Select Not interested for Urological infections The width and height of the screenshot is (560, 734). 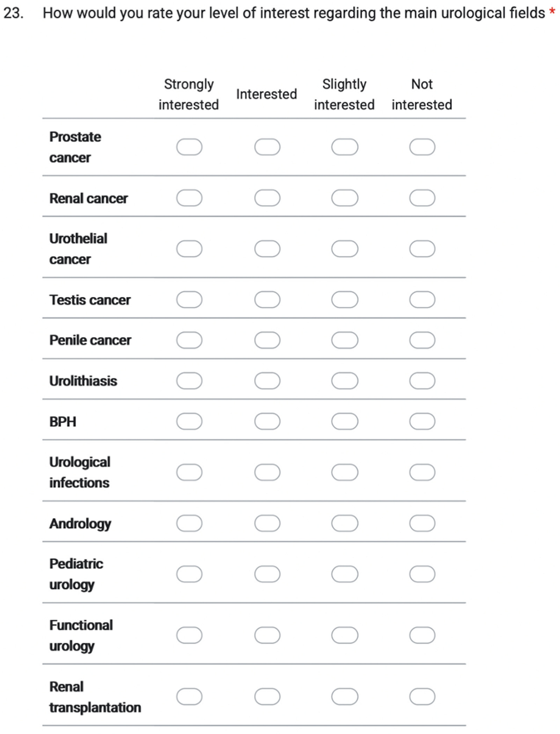[x=422, y=472]
